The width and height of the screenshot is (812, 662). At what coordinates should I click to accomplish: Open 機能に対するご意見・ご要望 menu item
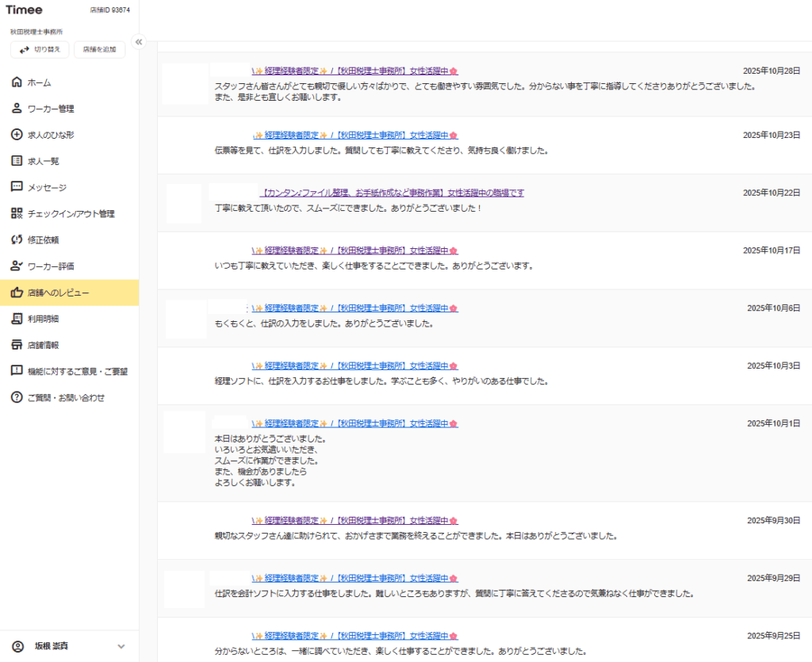[77, 371]
